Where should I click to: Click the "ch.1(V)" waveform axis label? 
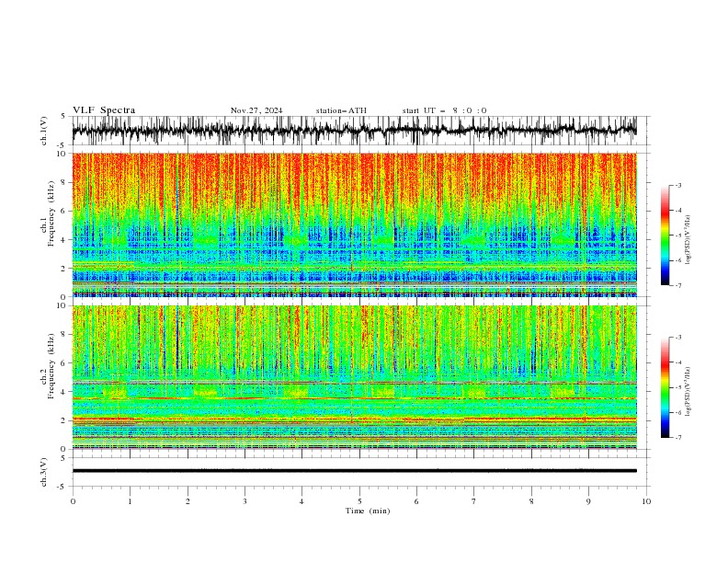pyautogui.click(x=44, y=131)
